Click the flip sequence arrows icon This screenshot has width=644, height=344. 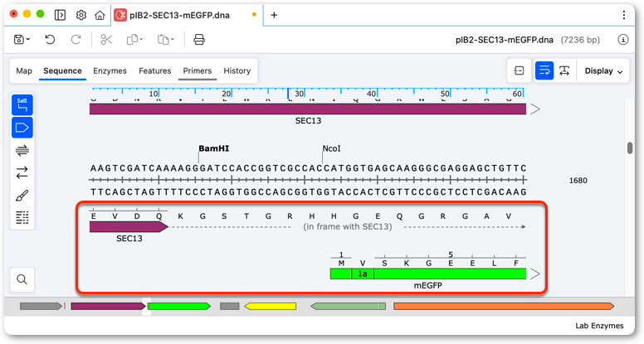(x=22, y=172)
